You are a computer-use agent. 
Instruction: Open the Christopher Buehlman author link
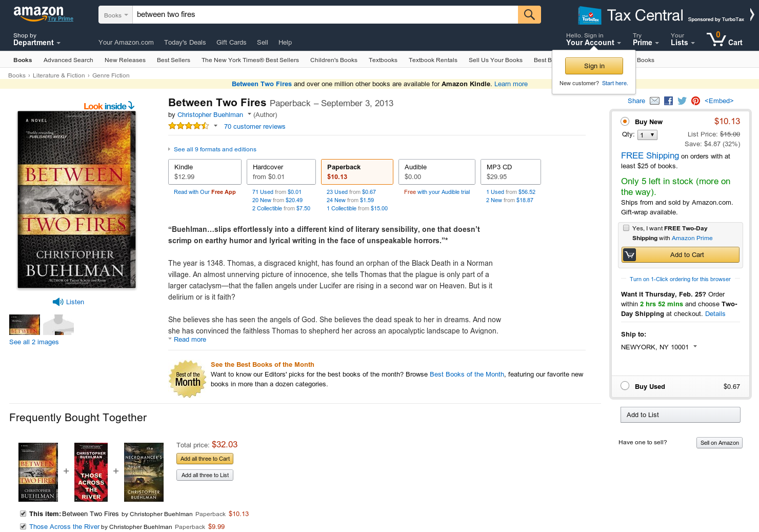pyautogui.click(x=210, y=115)
